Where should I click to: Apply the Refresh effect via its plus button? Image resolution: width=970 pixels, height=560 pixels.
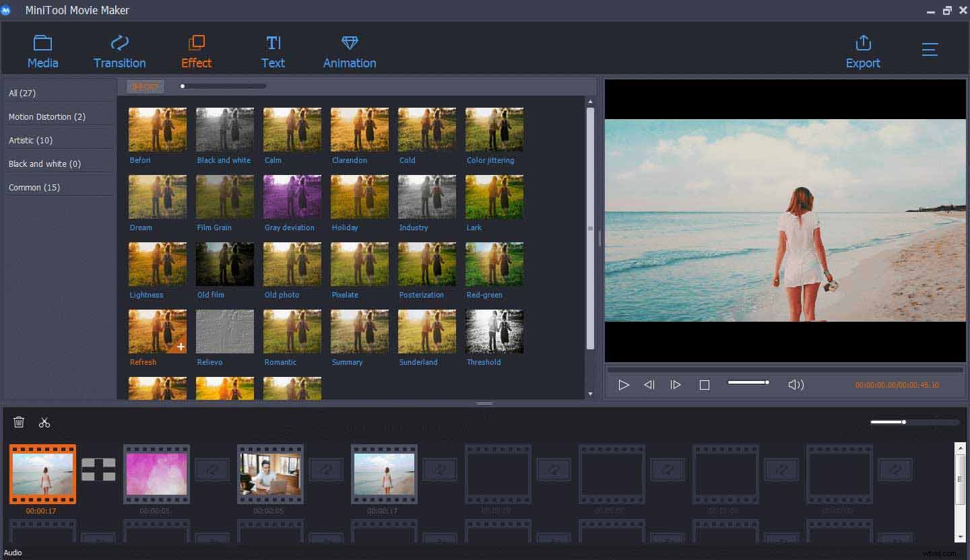[x=181, y=347]
